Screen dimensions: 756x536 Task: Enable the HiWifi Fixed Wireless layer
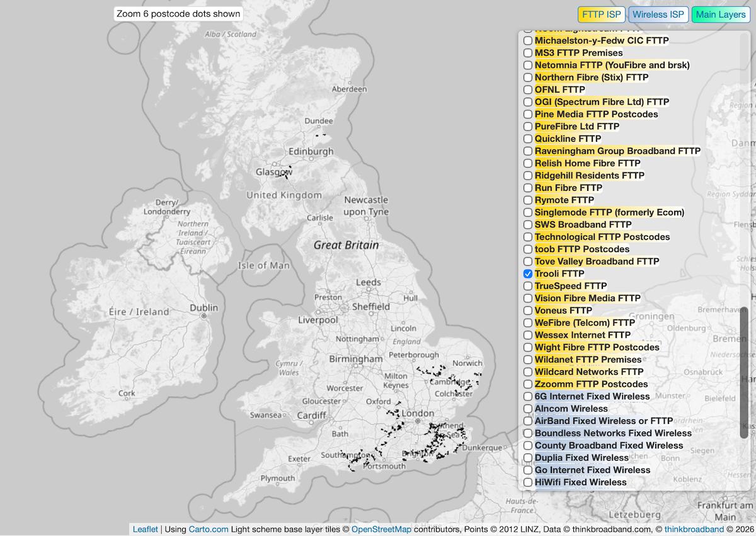click(527, 482)
